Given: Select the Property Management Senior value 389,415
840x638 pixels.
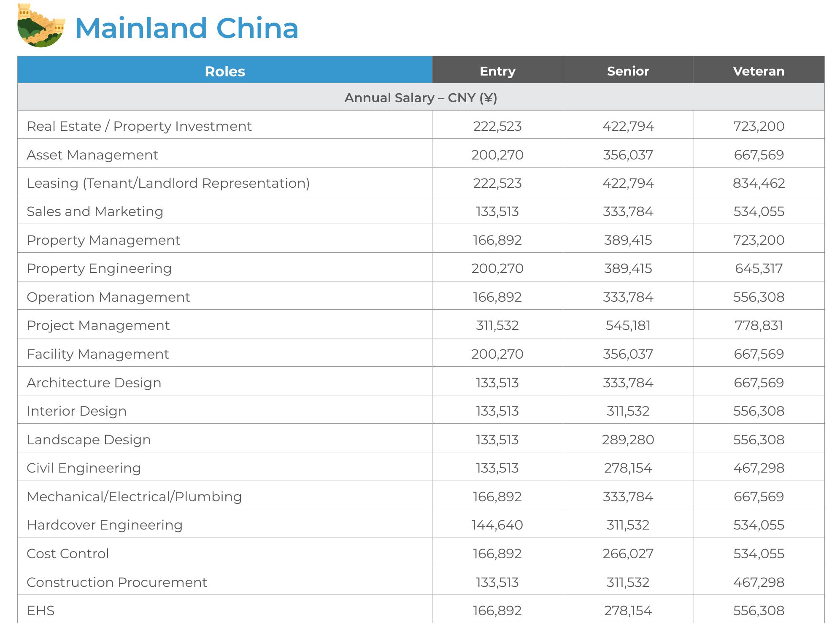Looking at the screenshot, I should point(628,240).
